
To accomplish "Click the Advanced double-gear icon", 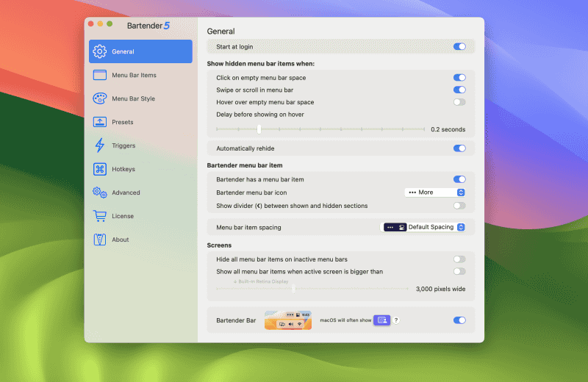I will (100, 192).
